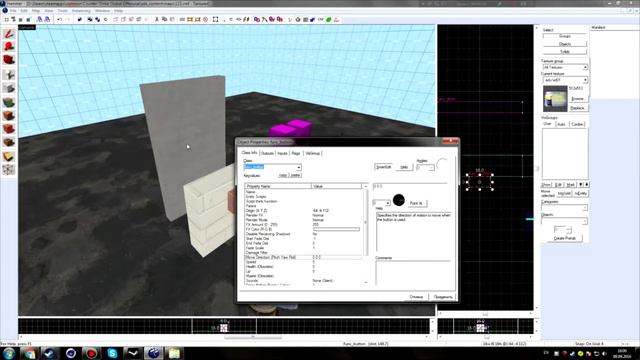640x360 pixels.
Task: Open the Instancing menu
Action: click(x=81, y=11)
